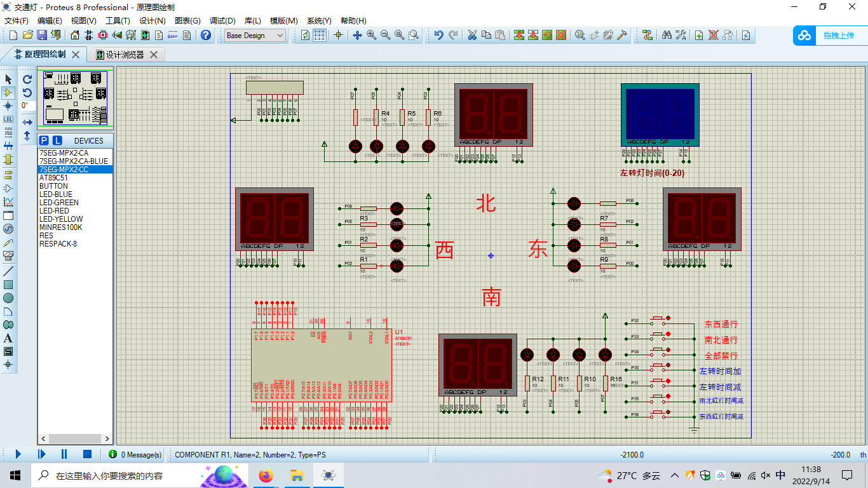Viewport: 868px width, 488px height.
Task: Select the Marker (+) tool at toolbar bottom
Action: coord(8,365)
